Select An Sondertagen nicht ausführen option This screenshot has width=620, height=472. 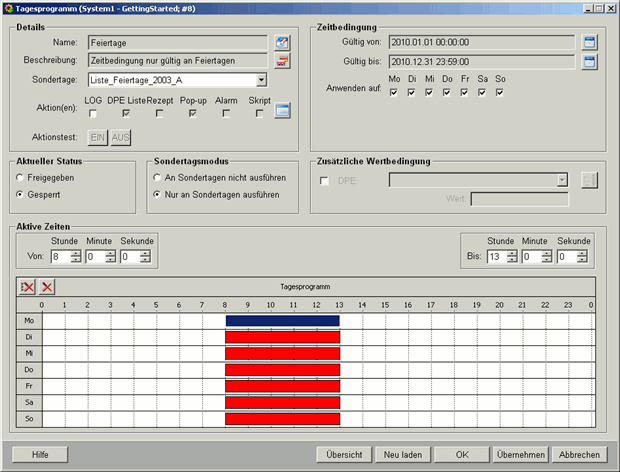(157, 177)
